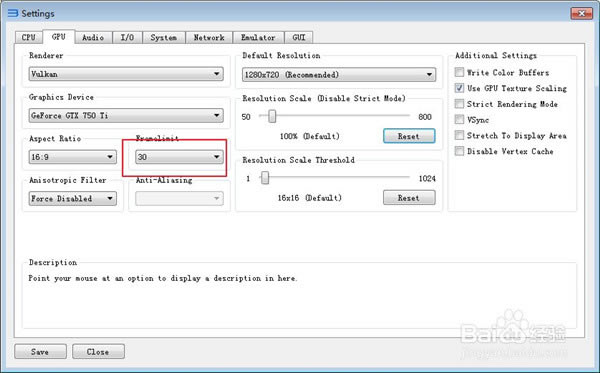Click the Resolution Scale Threshold slider handle

pyautogui.click(x=265, y=178)
